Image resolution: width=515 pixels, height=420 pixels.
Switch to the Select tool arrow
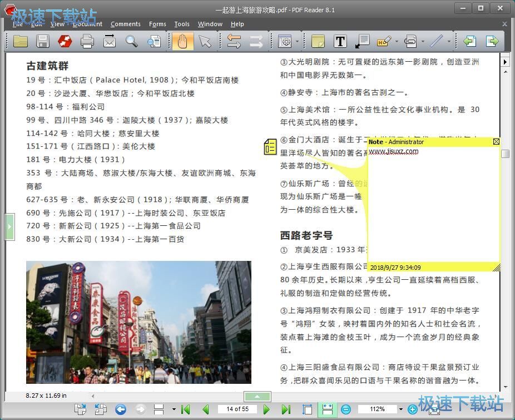tap(204, 41)
